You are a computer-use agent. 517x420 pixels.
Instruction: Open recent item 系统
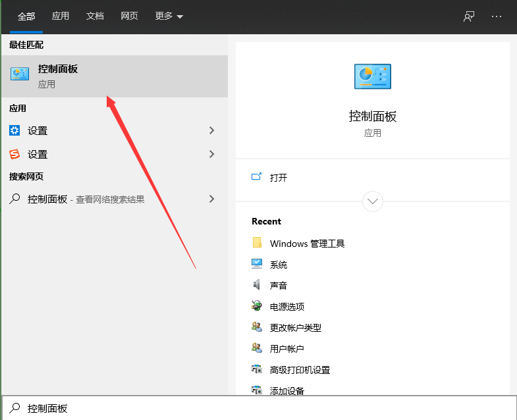[x=279, y=265]
